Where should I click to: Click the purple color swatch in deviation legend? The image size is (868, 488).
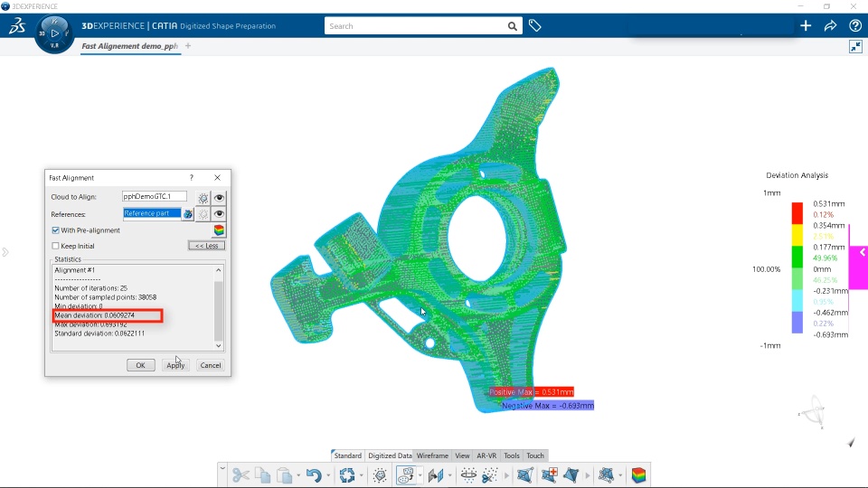point(797,322)
